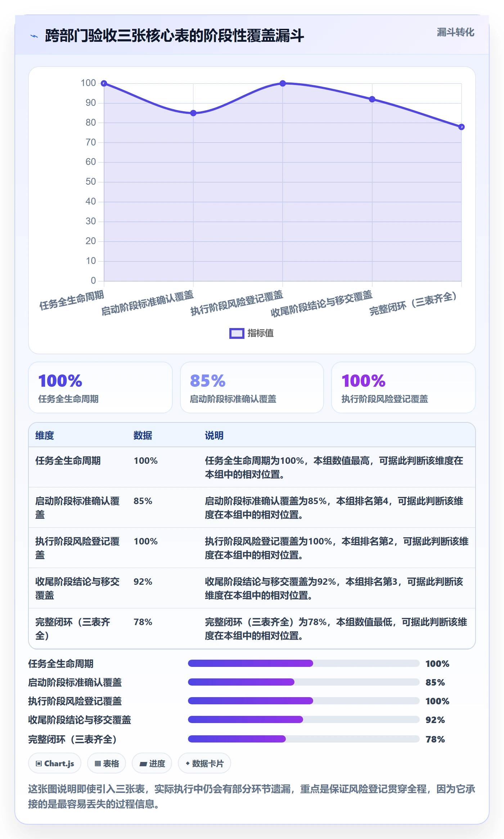
Task: Click the description mentioning 本组排名第4
Action: tap(334, 508)
